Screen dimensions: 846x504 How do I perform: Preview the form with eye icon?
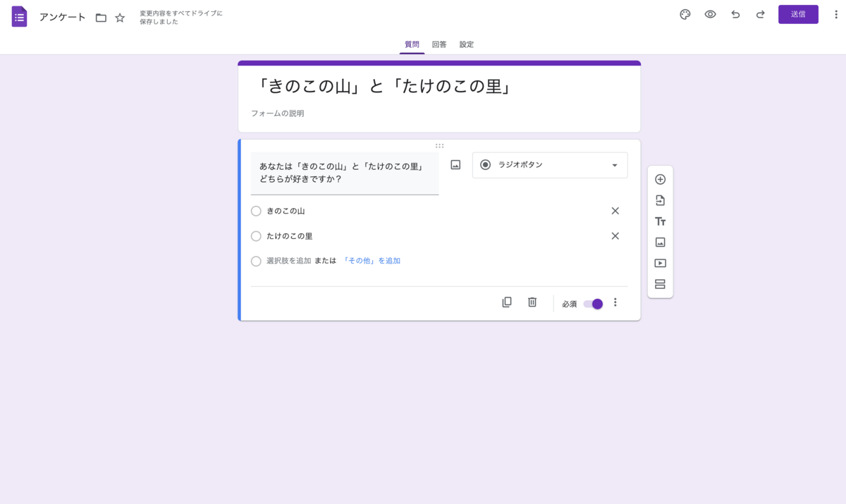[710, 15]
